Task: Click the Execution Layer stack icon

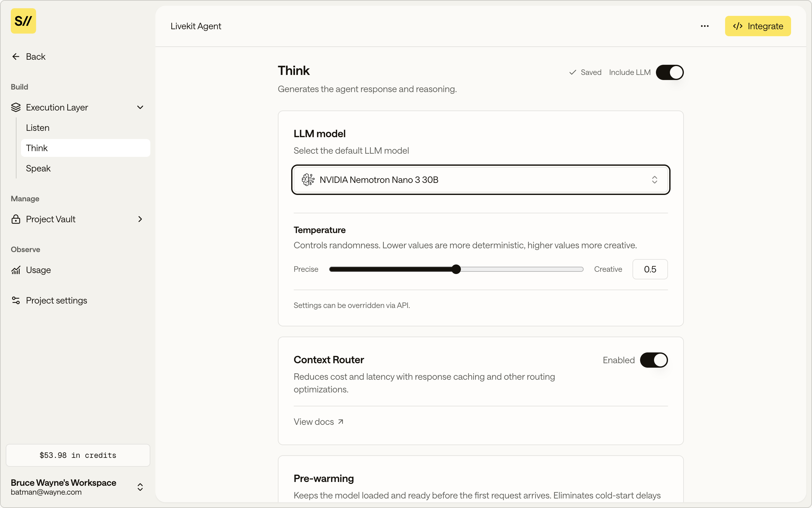Action: click(x=16, y=107)
